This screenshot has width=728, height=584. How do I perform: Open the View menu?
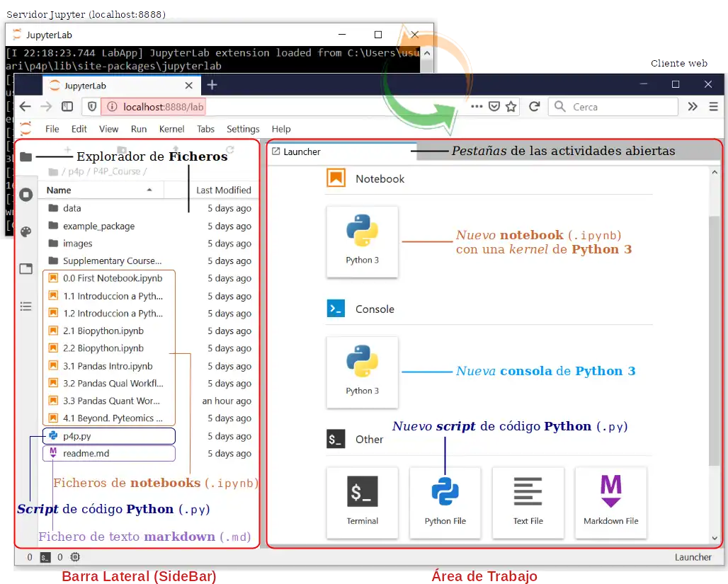pos(108,129)
